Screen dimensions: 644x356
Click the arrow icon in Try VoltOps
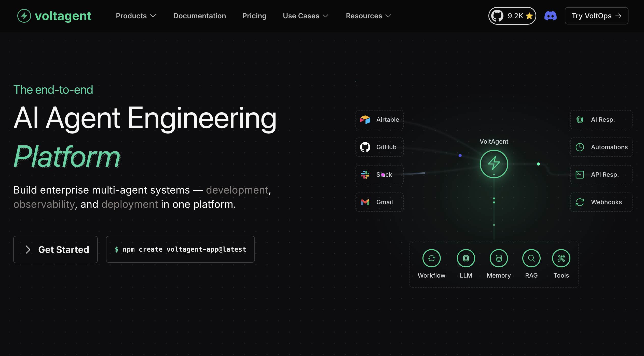coord(618,16)
